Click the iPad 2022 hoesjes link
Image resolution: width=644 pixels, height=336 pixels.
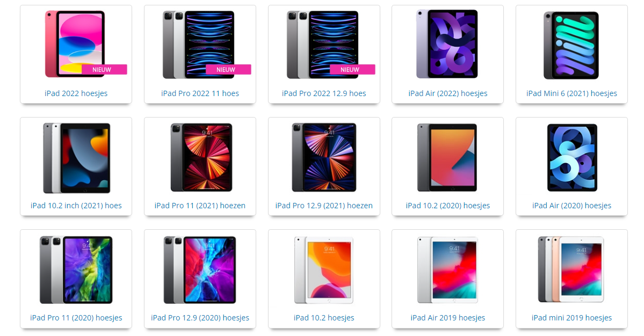76,93
